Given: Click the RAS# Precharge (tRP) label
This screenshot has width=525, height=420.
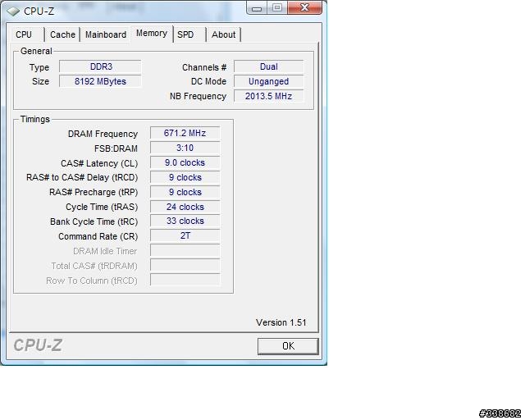Looking at the screenshot, I should [x=94, y=192].
